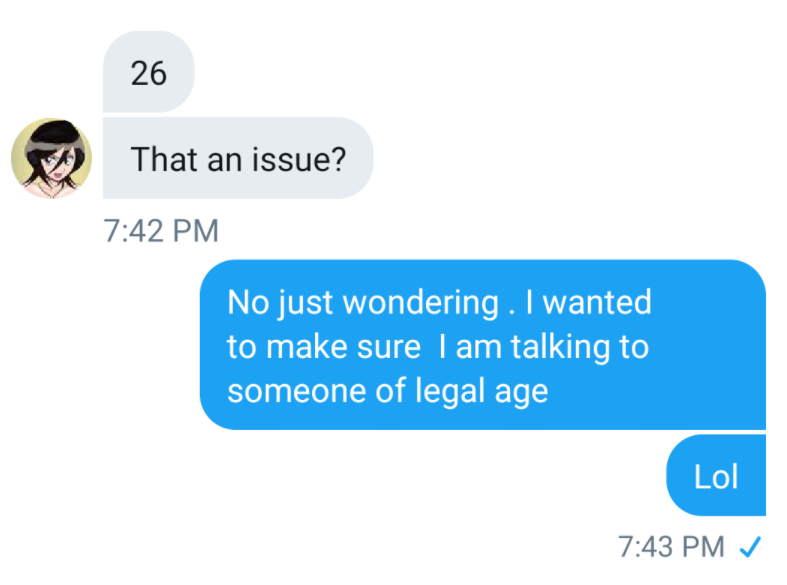Click the word "someone" in the sent message
The width and height of the screenshot is (787, 585).
(x=297, y=391)
